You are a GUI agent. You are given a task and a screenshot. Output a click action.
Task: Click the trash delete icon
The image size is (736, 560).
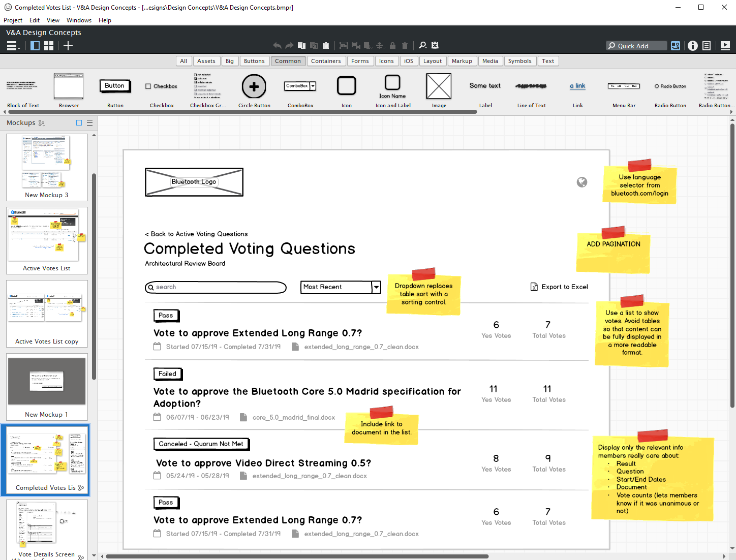tap(405, 46)
